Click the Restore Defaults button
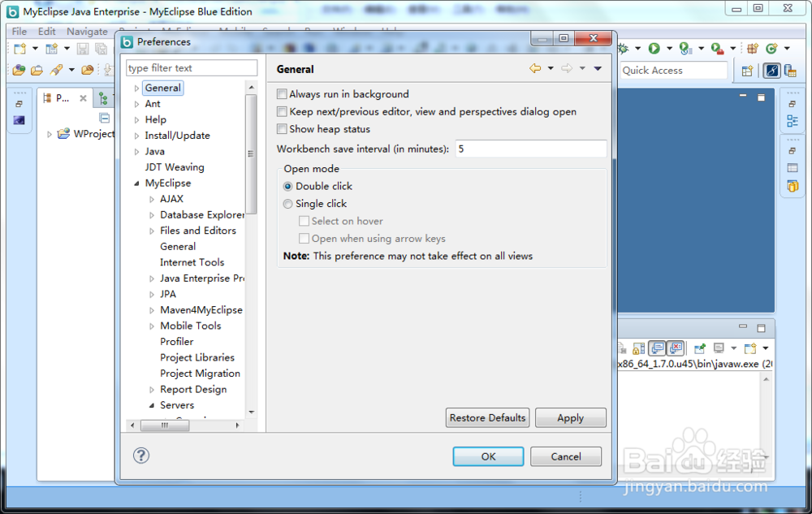Image resolution: width=812 pixels, height=514 pixels. (x=487, y=417)
